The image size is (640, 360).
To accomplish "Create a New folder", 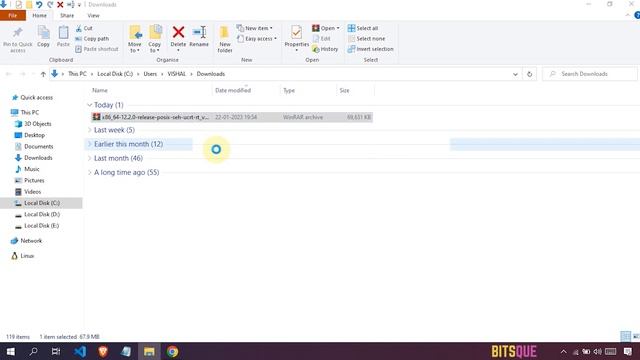I will [224, 39].
